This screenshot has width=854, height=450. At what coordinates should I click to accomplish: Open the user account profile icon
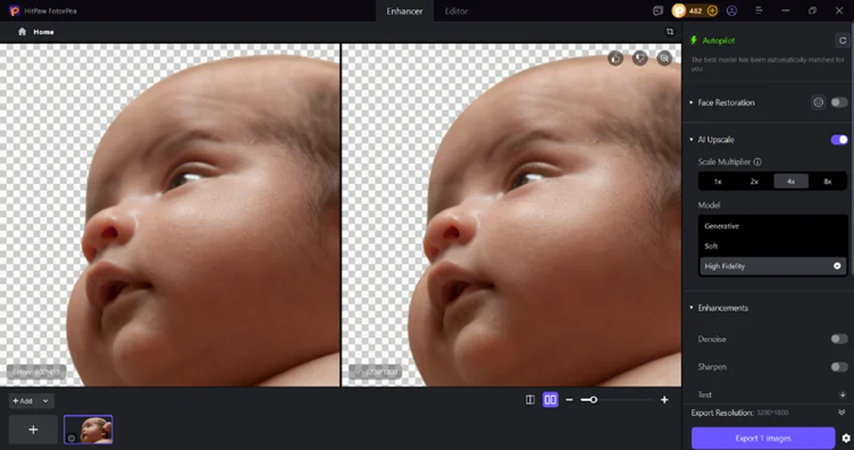point(732,11)
